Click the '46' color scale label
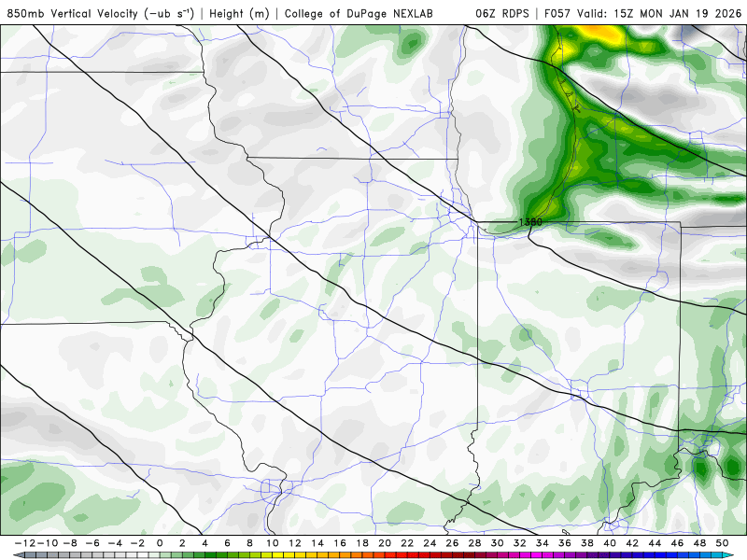The width and height of the screenshot is (747, 560). [x=678, y=543]
